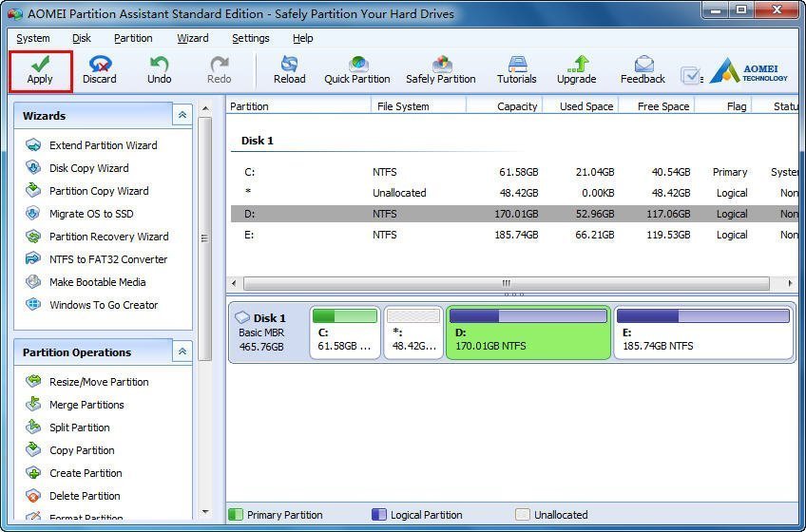806x532 pixels.
Task: Start Partition Copy Wizard
Action: click(86, 191)
